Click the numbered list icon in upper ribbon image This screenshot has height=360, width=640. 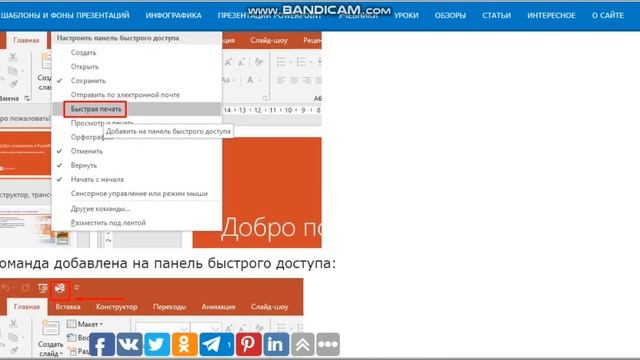tap(301, 62)
